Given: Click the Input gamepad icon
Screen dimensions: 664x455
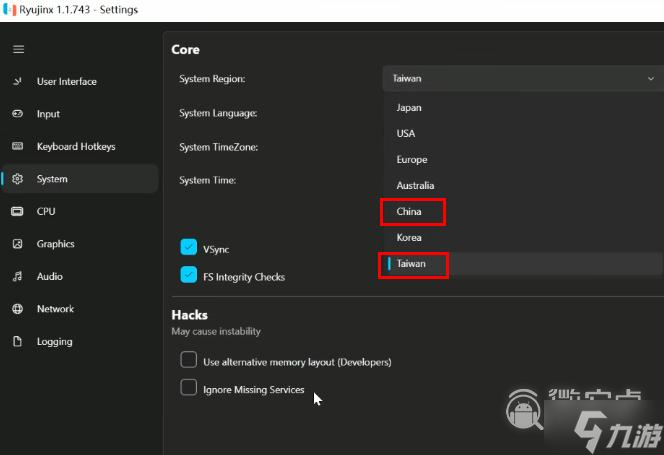Looking at the screenshot, I should tap(17, 114).
